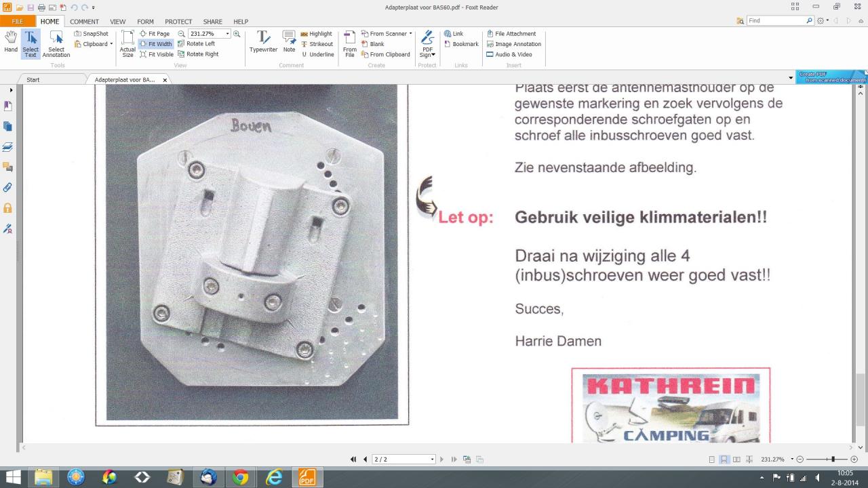Open the Pages thumbnail side panel
Screen dimensions: 868x488
point(8,127)
